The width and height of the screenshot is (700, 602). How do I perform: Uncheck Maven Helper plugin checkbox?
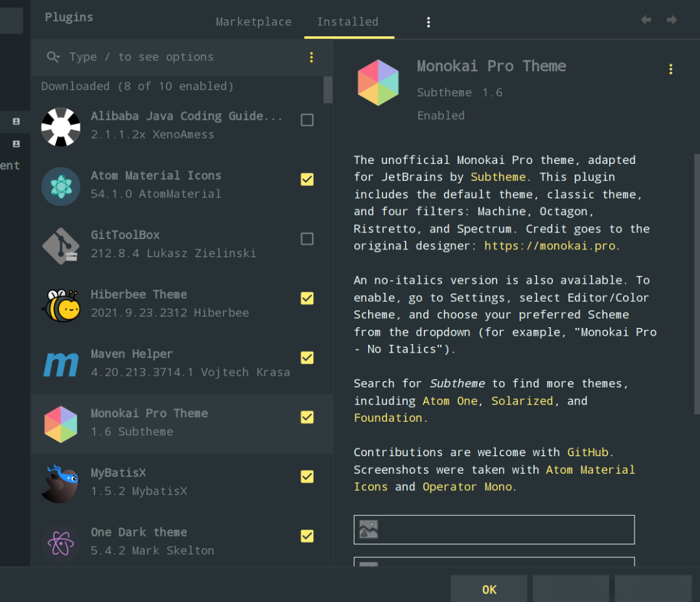[307, 358]
